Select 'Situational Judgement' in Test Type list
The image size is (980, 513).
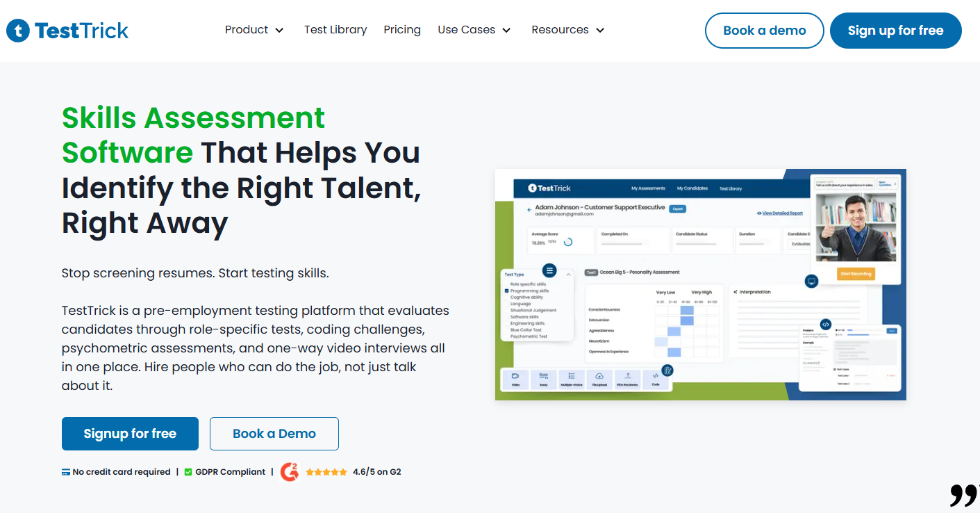pos(533,310)
